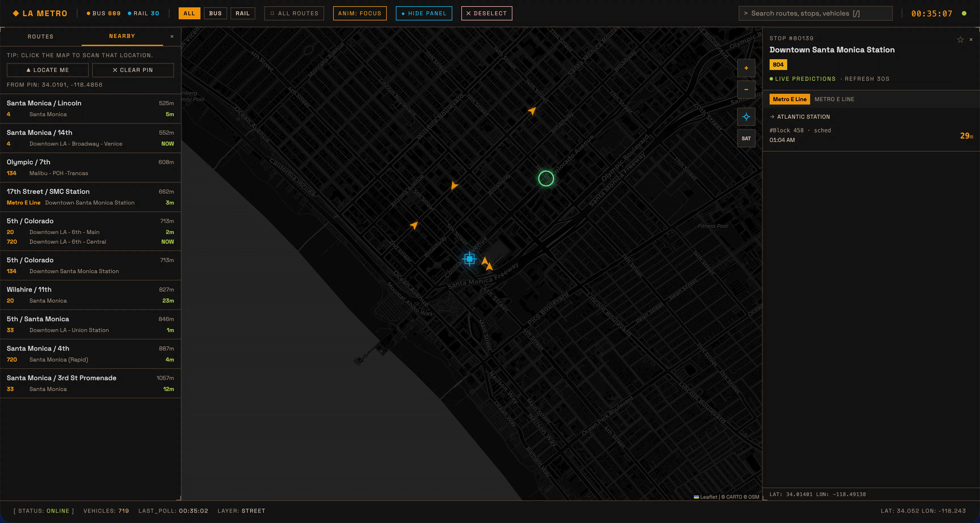Click LIVE PREDICTIONS indicator
Image resolution: width=980 pixels, height=523 pixels.
click(x=803, y=79)
